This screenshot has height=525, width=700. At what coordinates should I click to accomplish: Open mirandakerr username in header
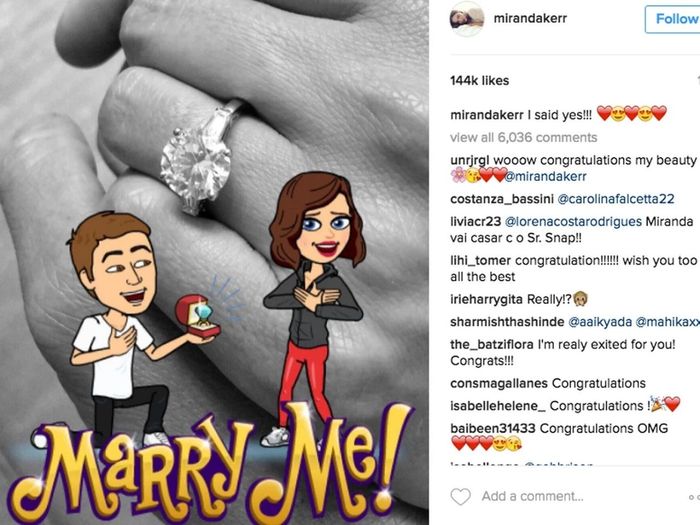tap(530, 18)
